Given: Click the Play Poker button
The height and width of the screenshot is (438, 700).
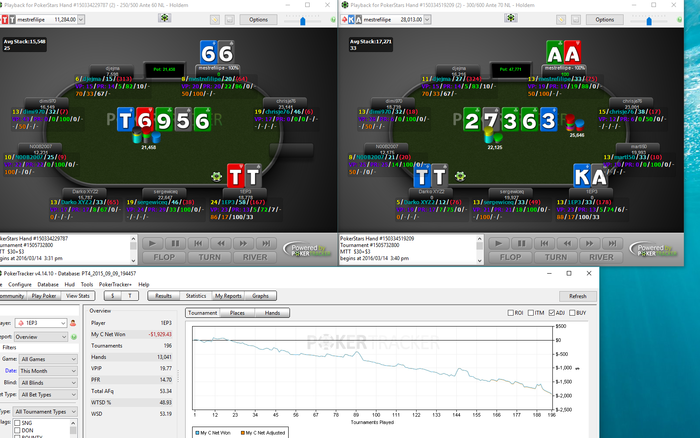Looking at the screenshot, I should click(44, 296).
